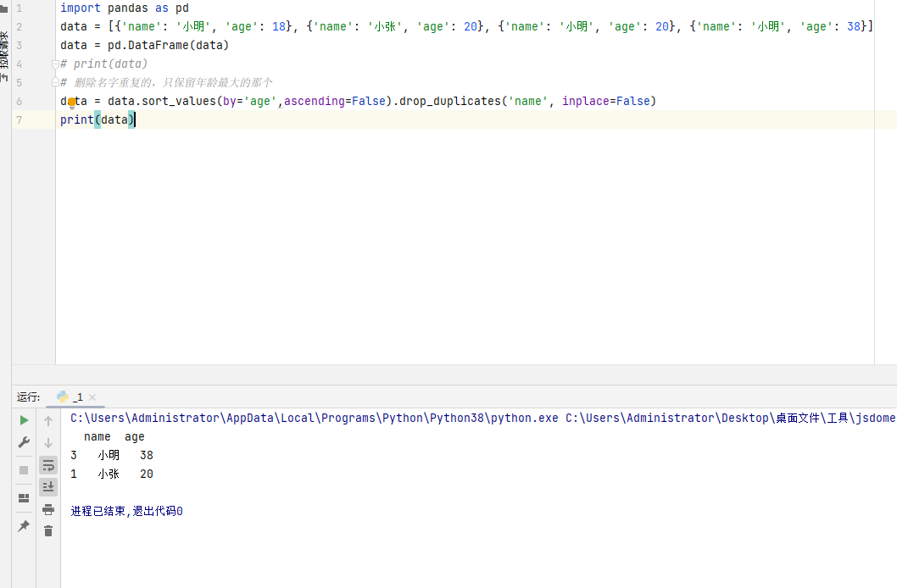
Task: Click the Python icon on the _1 tab
Action: pyautogui.click(x=63, y=397)
